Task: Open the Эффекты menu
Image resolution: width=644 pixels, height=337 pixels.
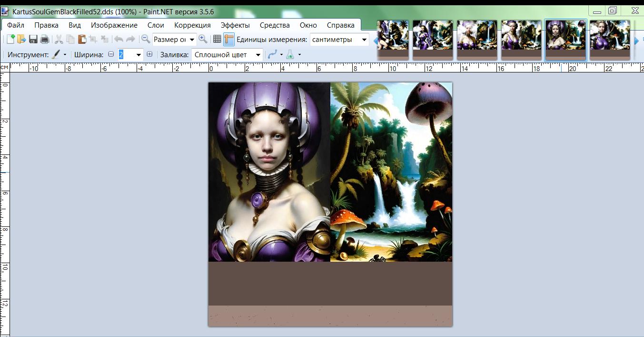Action: (235, 25)
